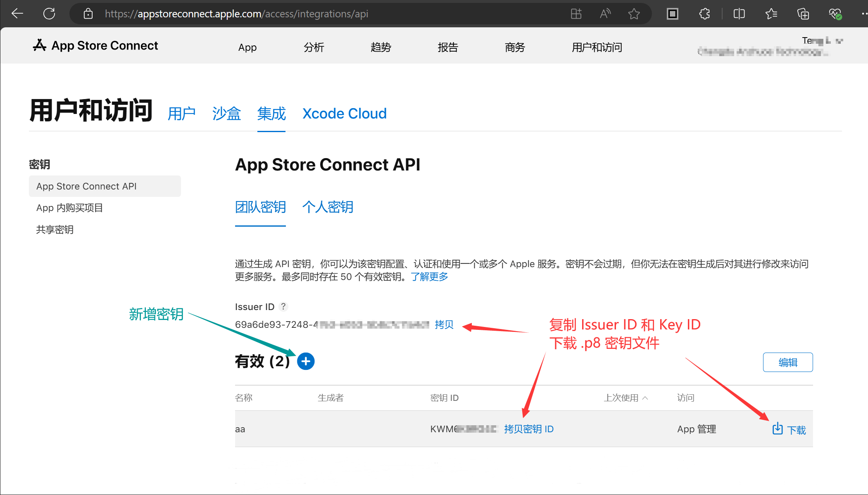Select App 内购买项目 in sidebar
This screenshot has width=868, height=495.
click(x=69, y=208)
